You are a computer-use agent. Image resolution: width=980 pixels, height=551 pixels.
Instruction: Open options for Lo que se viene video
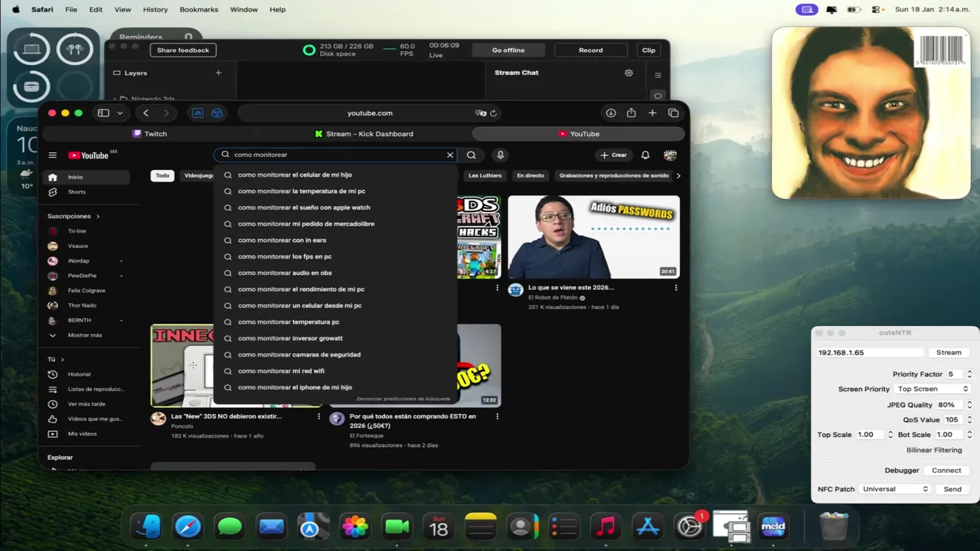point(675,289)
